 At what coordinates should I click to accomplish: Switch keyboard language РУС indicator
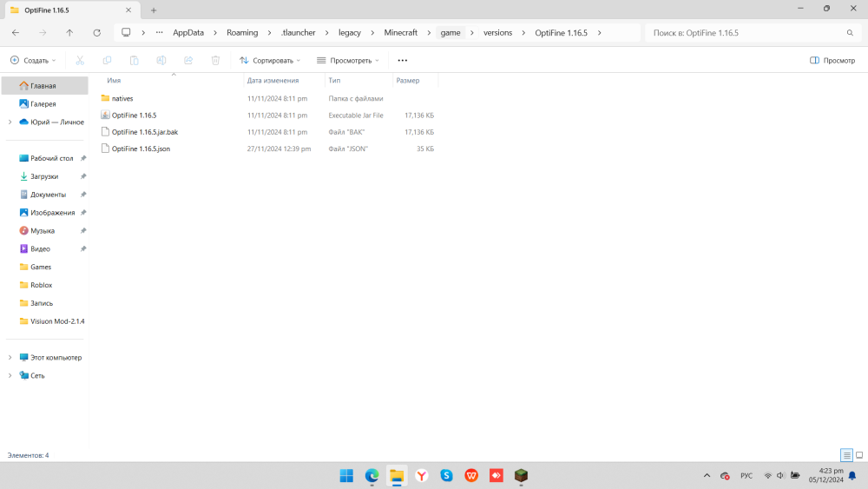tap(746, 476)
